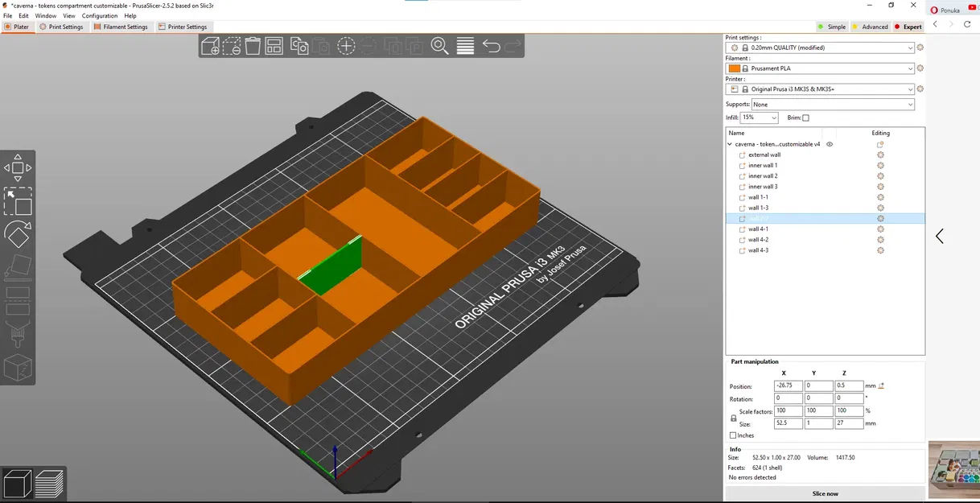Image resolution: width=980 pixels, height=503 pixels.
Task: Click the Search magnifier icon
Action: point(439,46)
